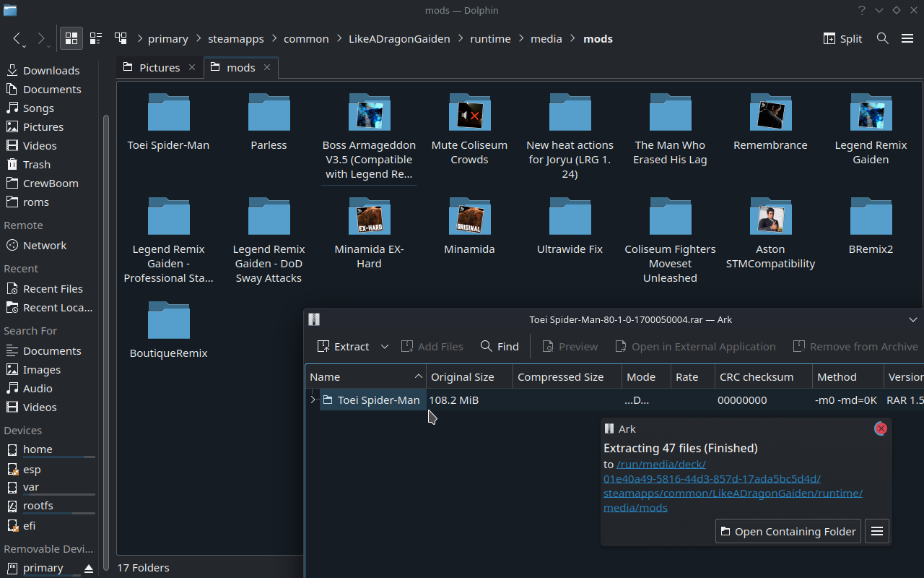Go forward in Dolphin navigation history
Image resolution: width=924 pixels, height=578 pixels.
click(41, 39)
